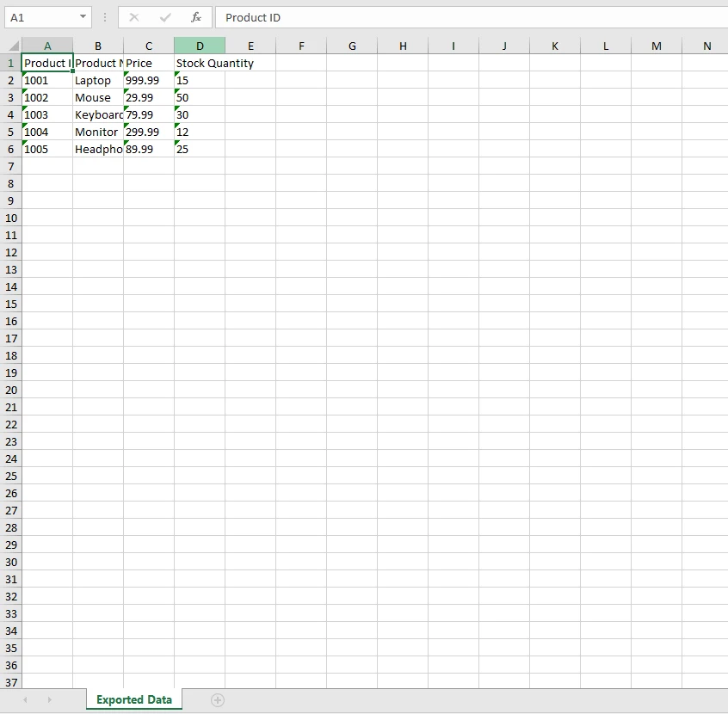
Task: Select cell containing Laptop
Action: [97, 80]
